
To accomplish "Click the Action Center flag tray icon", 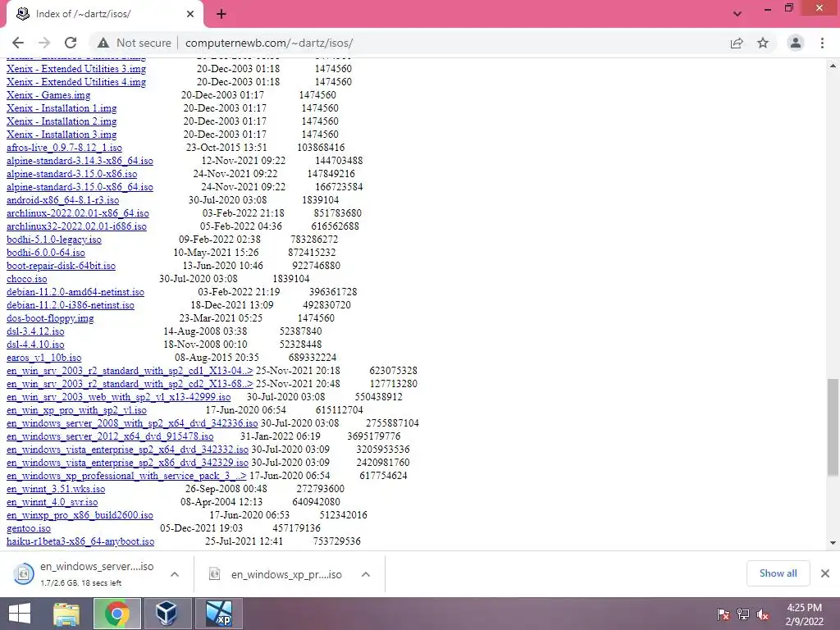I will pos(724,614).
